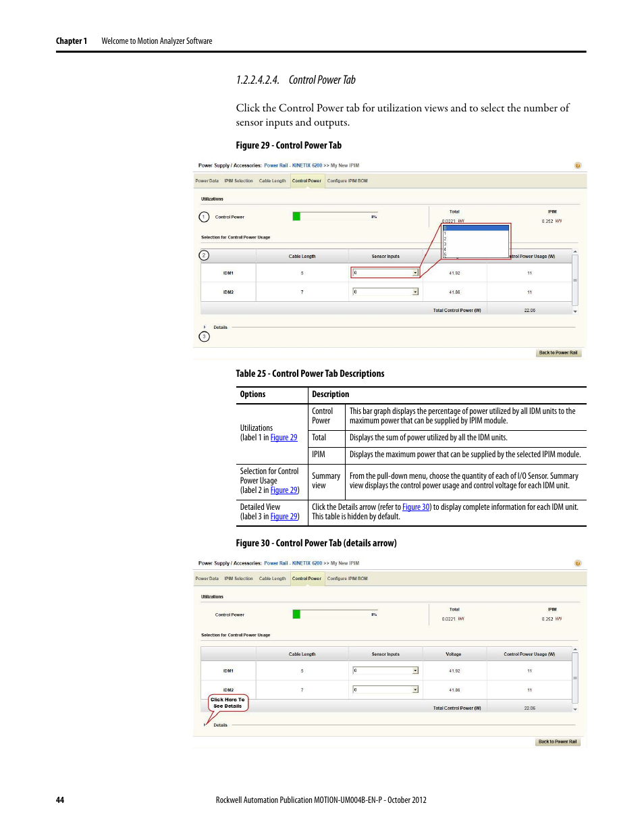Click Back to Power Rail button in Figure 29
This screenshot has height=834, width=644.
coord(558,353)
